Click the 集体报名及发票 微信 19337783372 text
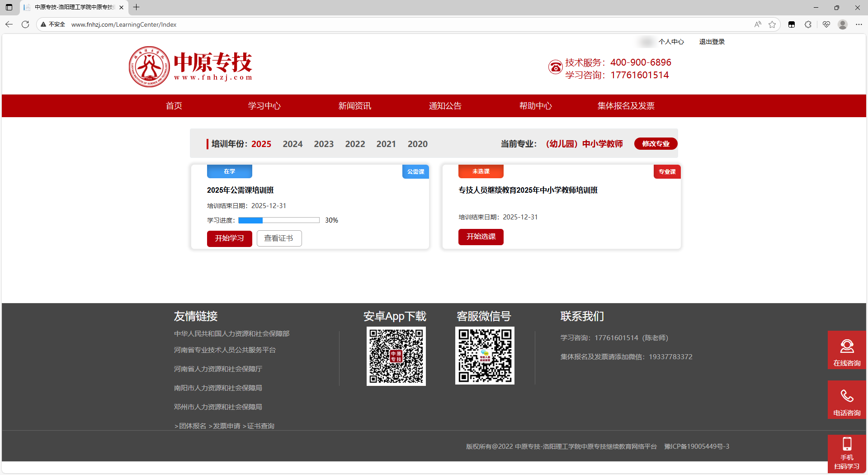 point(626,356)
